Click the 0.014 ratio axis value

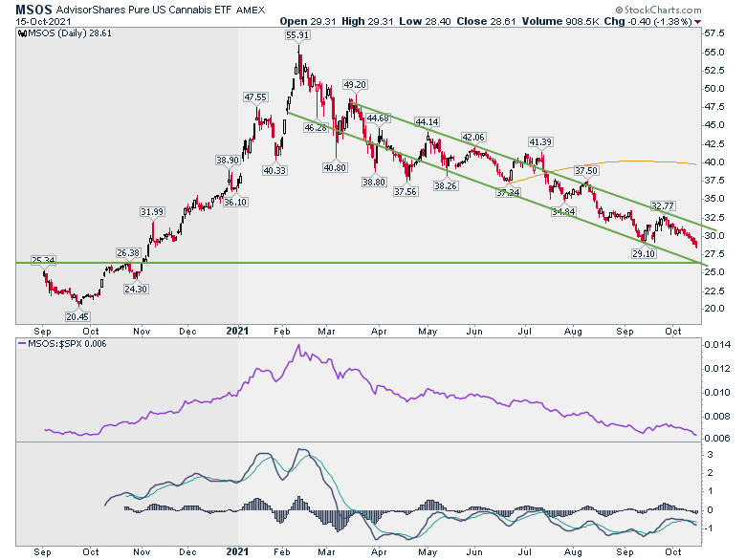(717, 345)
